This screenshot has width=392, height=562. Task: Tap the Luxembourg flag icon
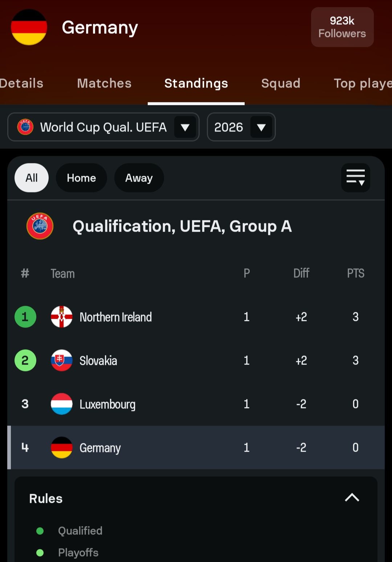[61, 404]
